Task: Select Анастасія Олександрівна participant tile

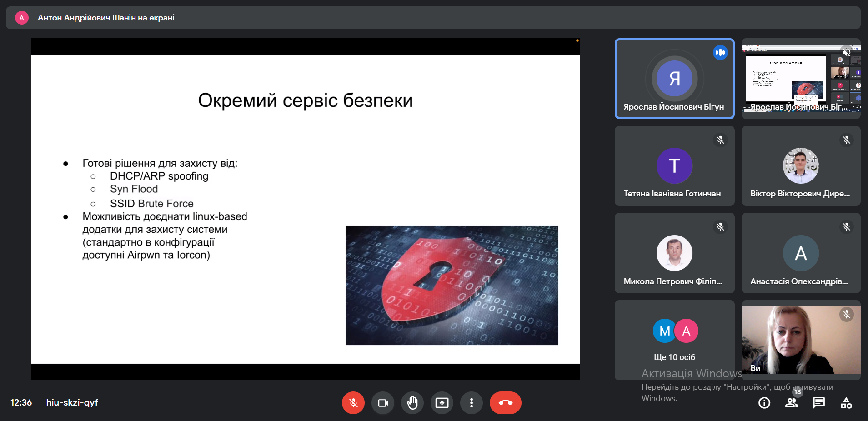Action: click(801, 253)
